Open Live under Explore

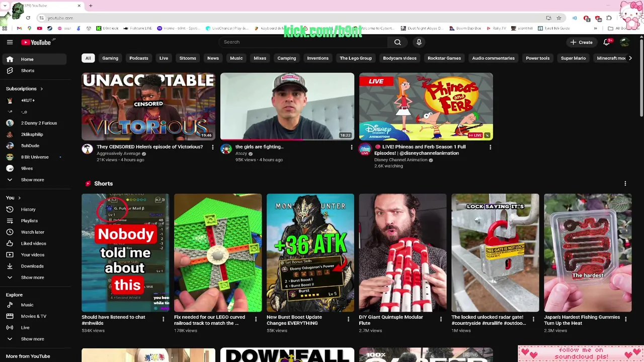(33, 328)
